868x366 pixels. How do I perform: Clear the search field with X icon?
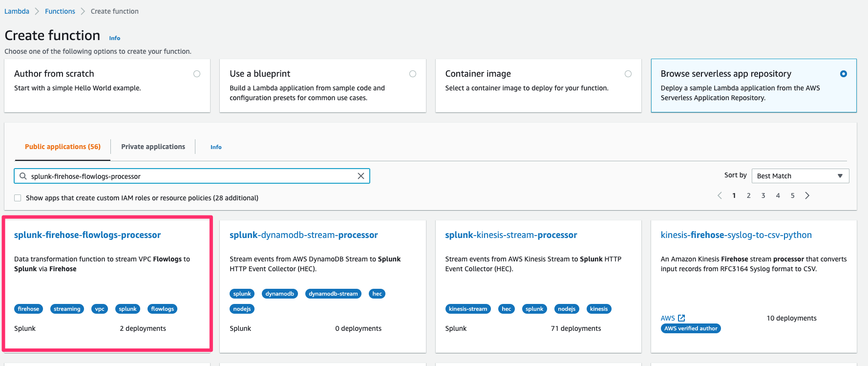pos(361,176)
